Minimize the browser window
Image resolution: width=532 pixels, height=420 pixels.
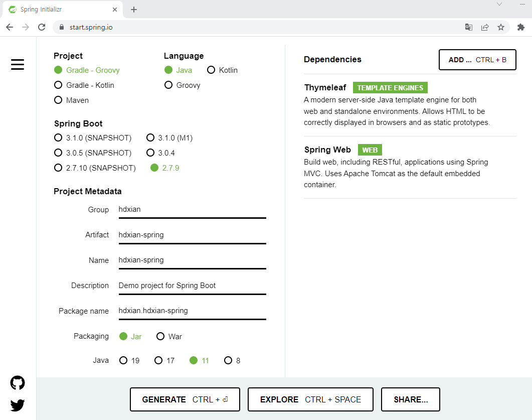click(x=522, y=4)
